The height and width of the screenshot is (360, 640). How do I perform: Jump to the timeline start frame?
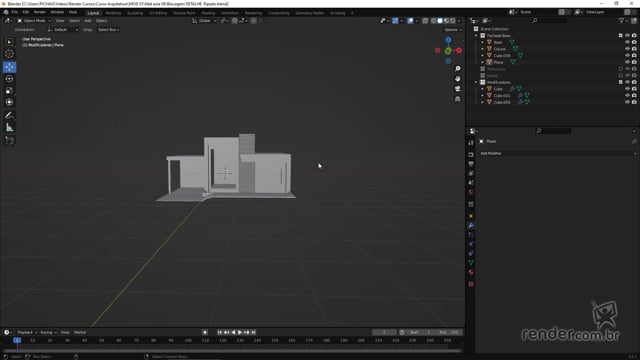220,332
